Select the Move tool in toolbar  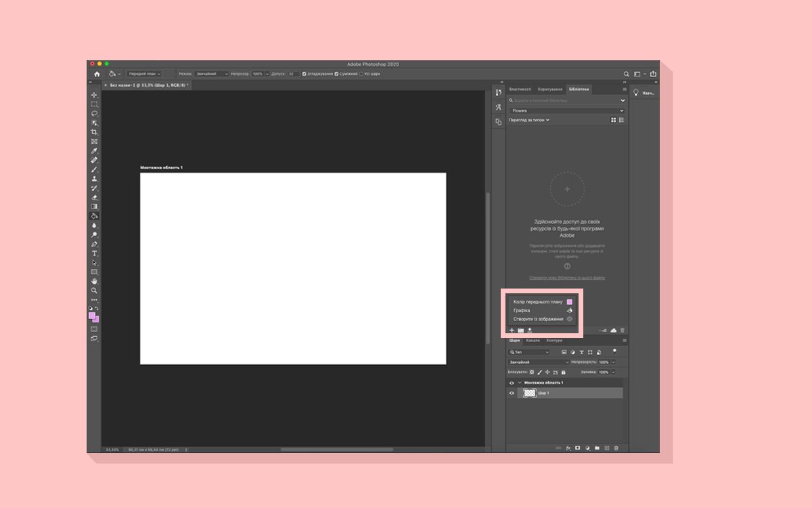(x=94, y=95)
